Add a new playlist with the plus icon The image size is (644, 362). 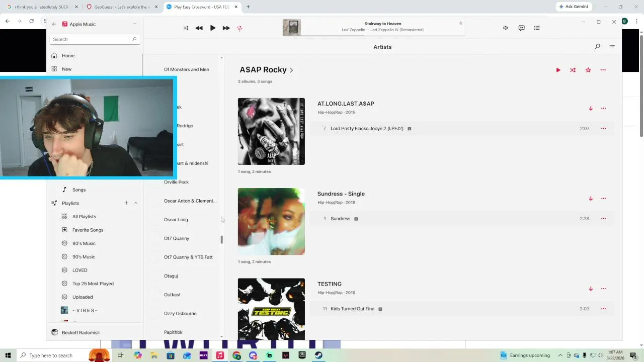(x=126, y=203)
